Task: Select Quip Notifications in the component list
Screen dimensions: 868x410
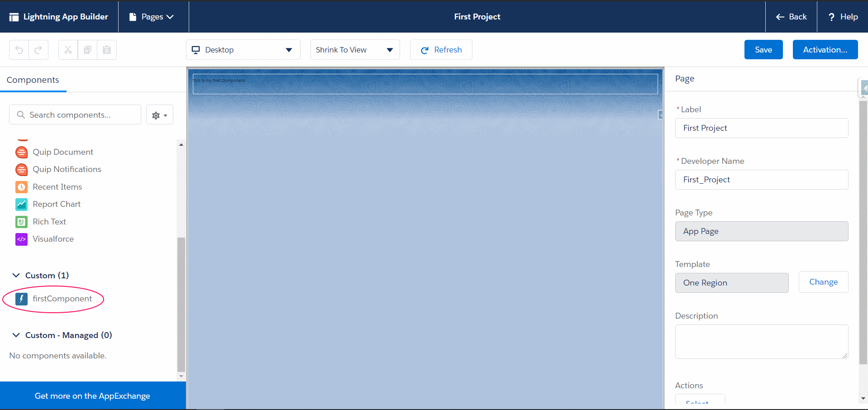Action: (67, 169)
